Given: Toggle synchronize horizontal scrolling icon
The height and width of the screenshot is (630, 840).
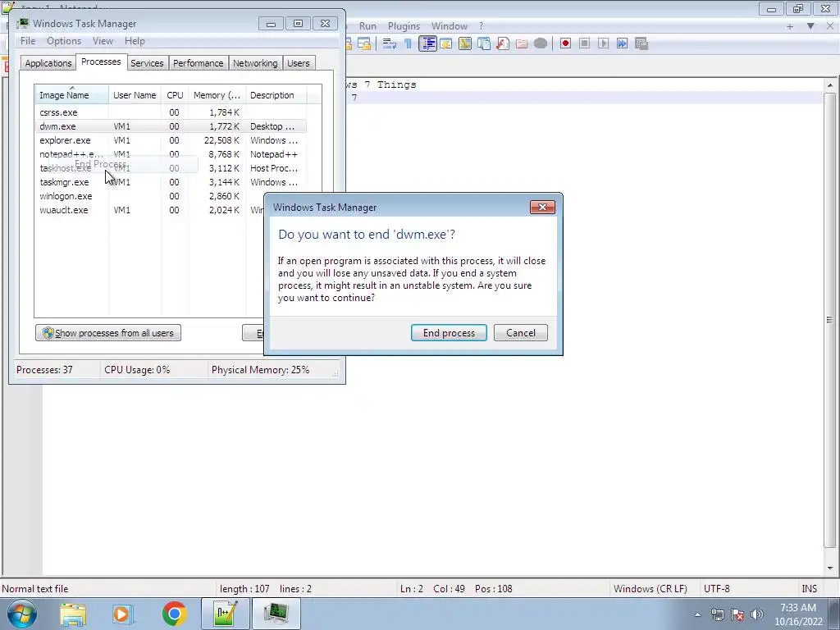Looking at the screenshot, I should (x=364, y=43).
